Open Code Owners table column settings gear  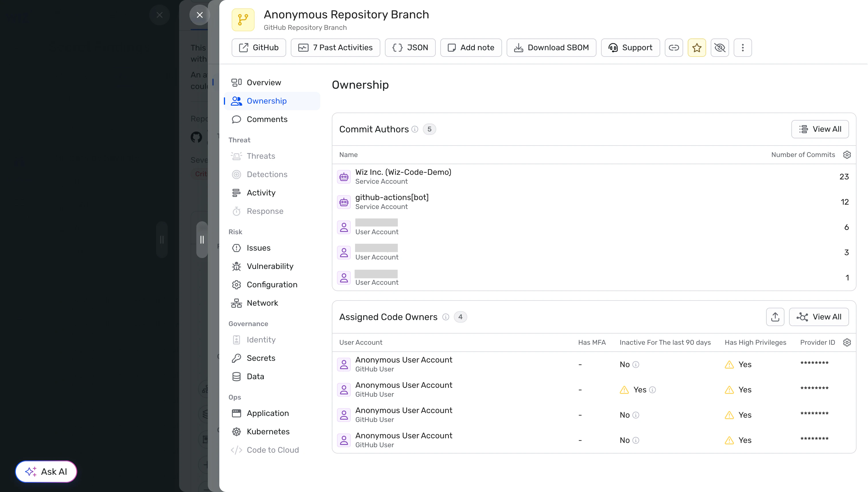pyautogui.click(x=847, y=343)
